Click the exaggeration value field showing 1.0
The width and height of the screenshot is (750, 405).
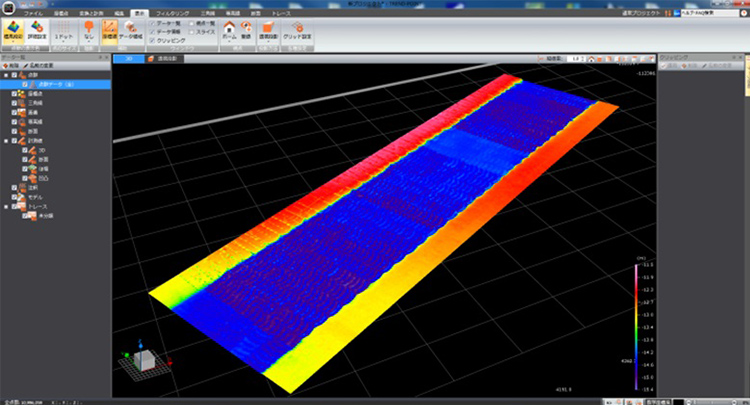click(574, 59)
